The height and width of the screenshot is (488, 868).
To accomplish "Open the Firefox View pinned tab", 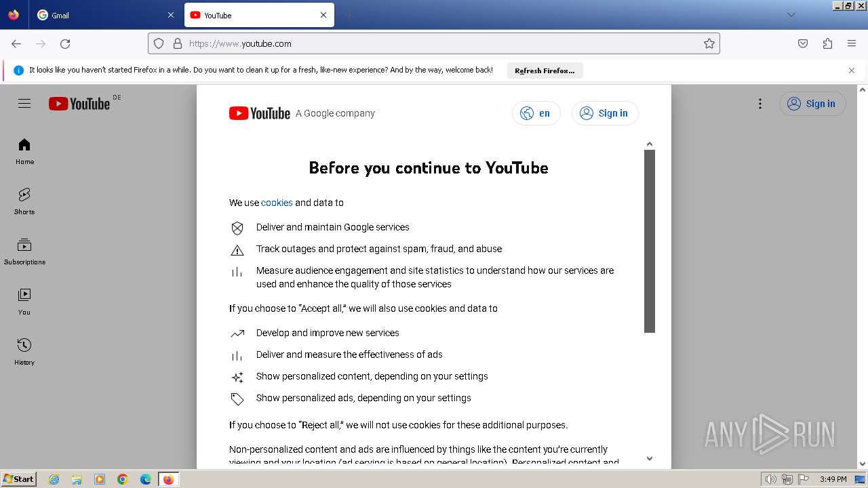I will click(x=14, y=15).
